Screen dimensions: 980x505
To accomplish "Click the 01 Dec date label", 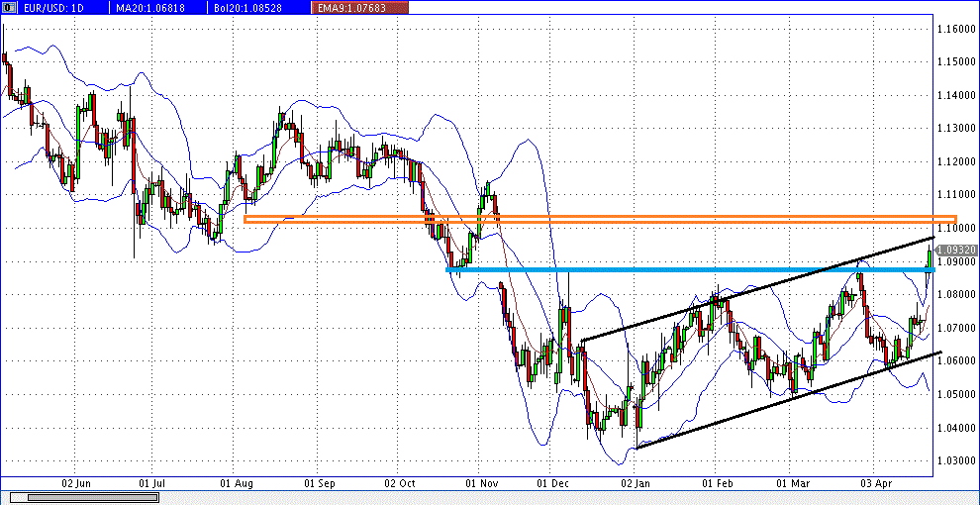I will 553,483.
